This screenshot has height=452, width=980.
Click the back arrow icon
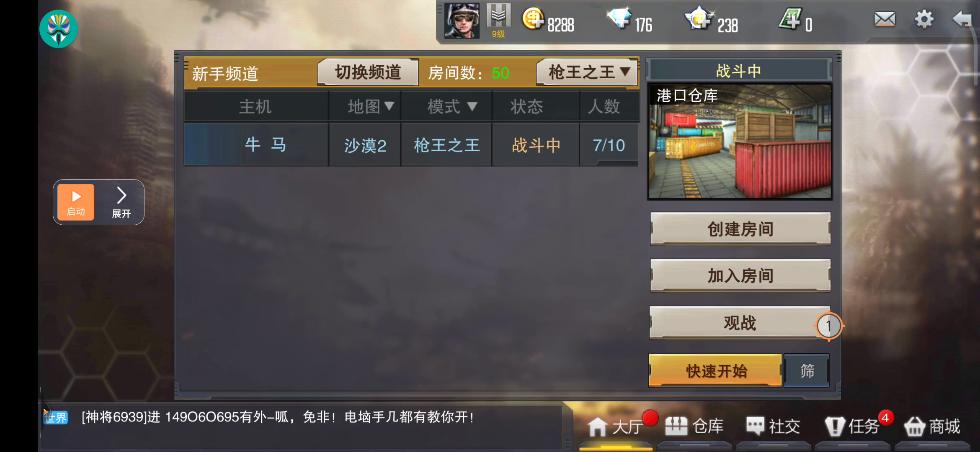962,19
